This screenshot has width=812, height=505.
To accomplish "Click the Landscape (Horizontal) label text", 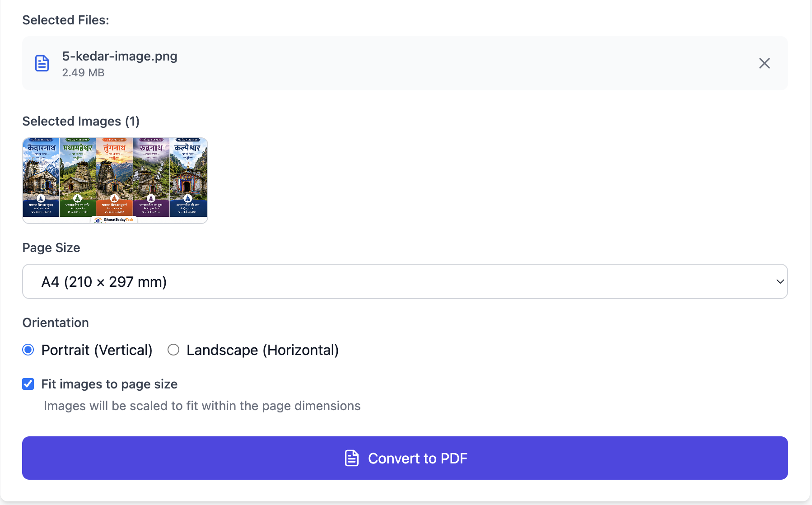I will [262, 350].
